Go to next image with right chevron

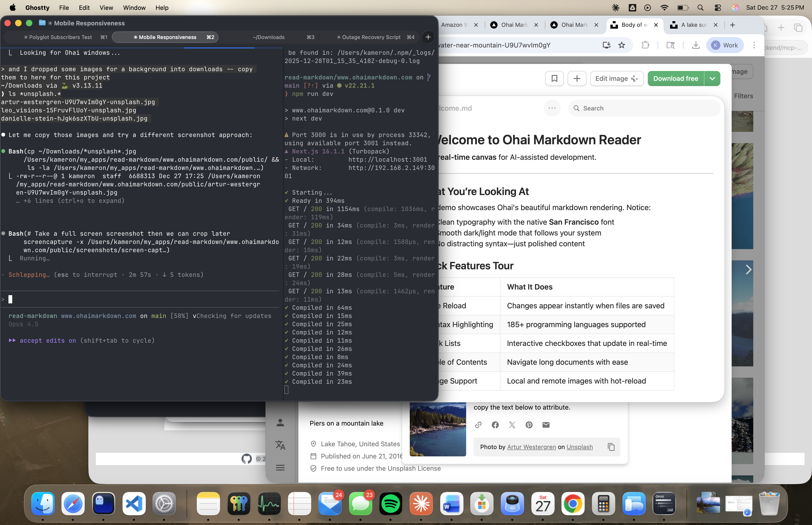748,270
